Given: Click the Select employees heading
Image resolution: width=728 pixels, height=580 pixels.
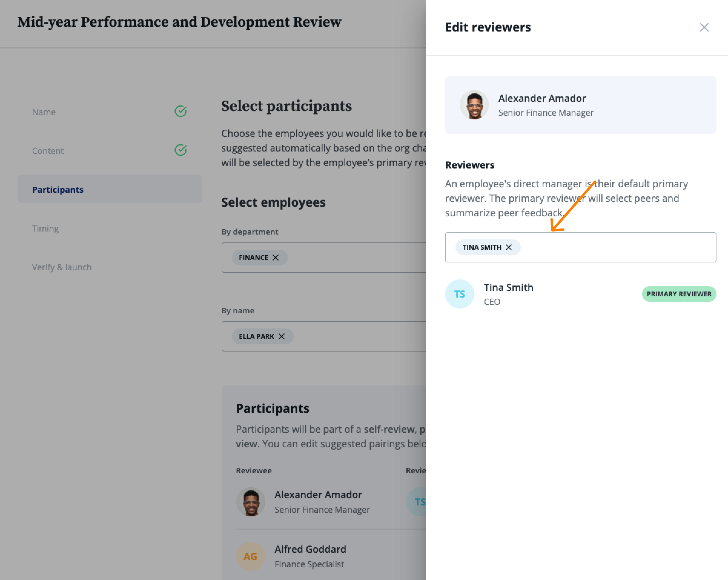Looking at the screenshot, I should 273,202.
